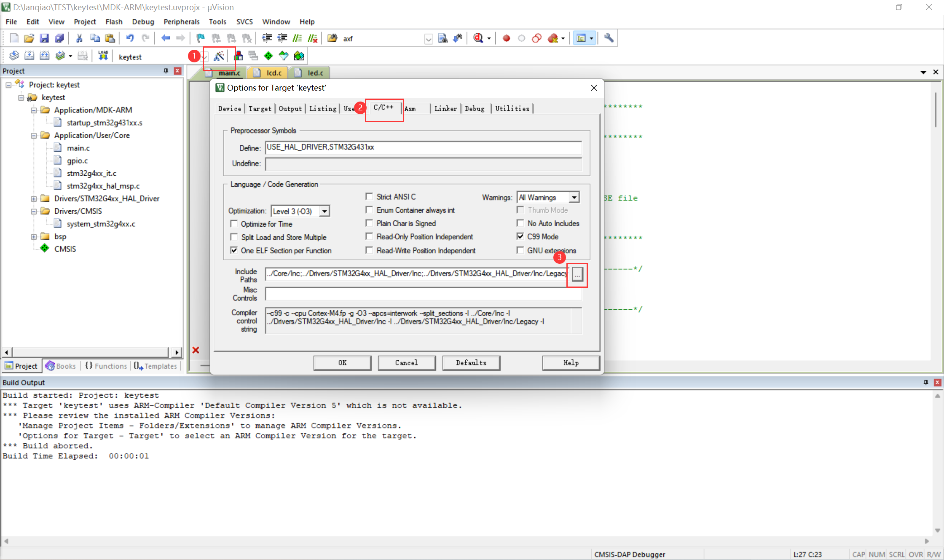
Task: Collapse the Project: keytest tree node
Action: click(8, 85)
